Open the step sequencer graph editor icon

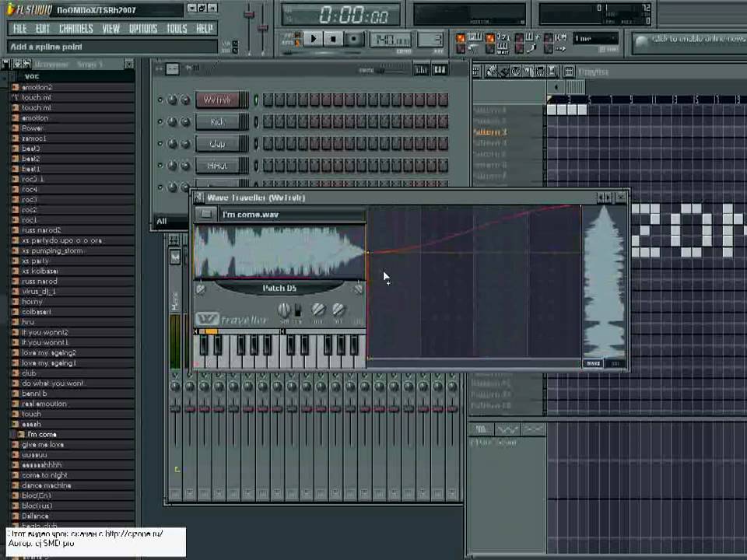point(421,70)
